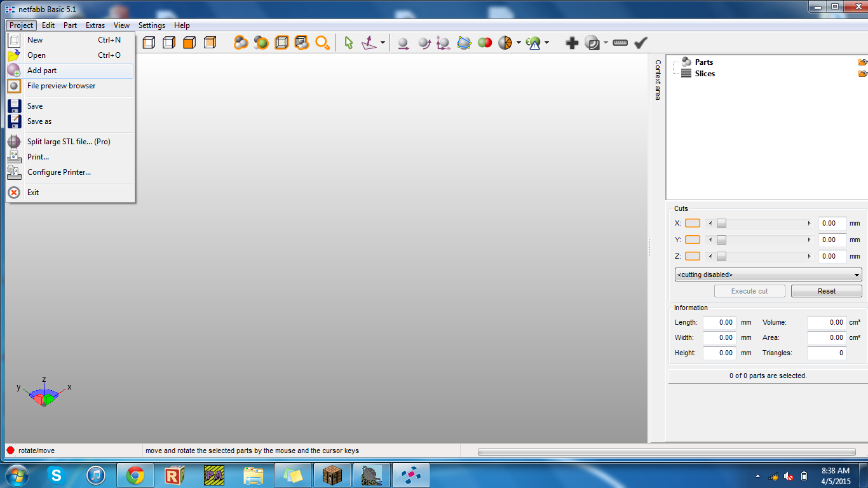Click right arrow of Y cut slider

(x=809, y=240)
